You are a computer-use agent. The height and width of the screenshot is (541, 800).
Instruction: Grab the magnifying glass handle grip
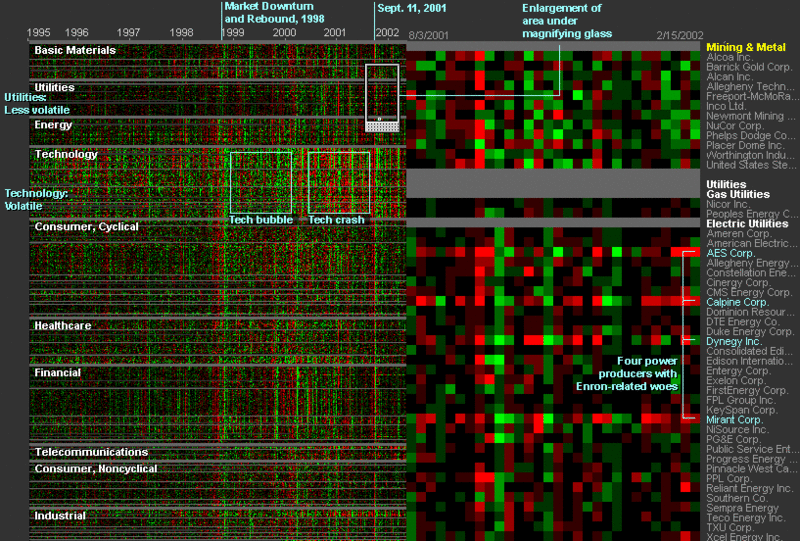(x=381, y=127)
